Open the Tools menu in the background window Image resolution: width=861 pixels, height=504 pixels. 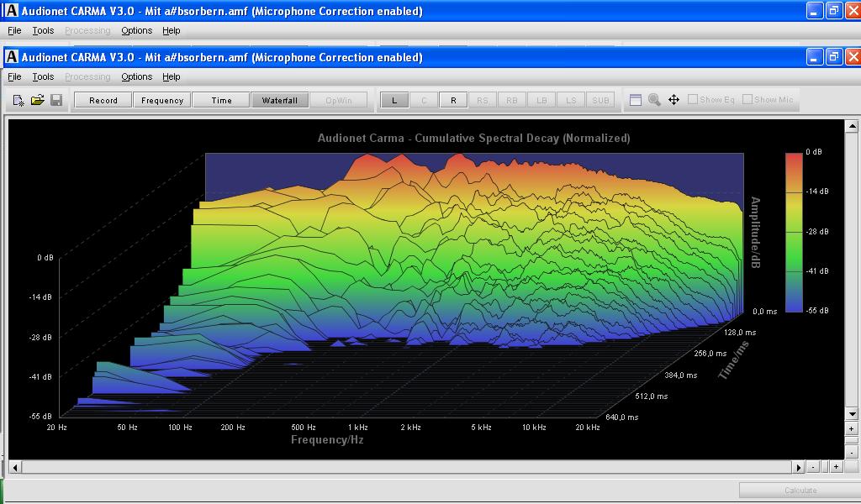point(43,31)
